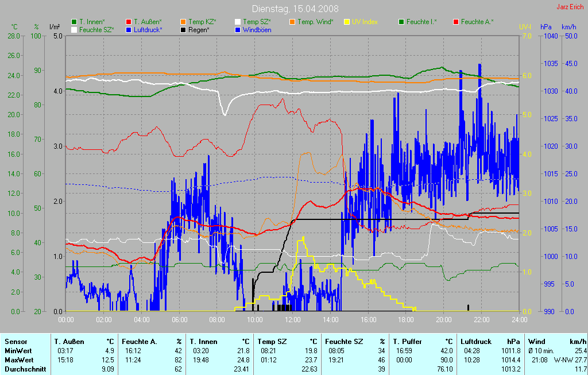Image resolution: width=588 pixels, height=375 pixels.
Task: Select the blue Windböen legend swatch
Action: [x=238, y=30]
